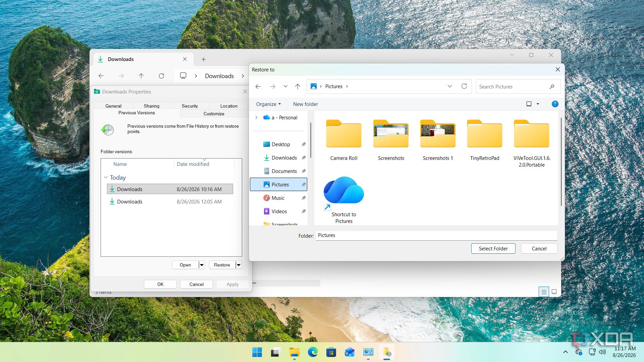The image size is (644, 362).
Task: Select the Screenshots 1 folder thumbnail
Action: (438, 134)
